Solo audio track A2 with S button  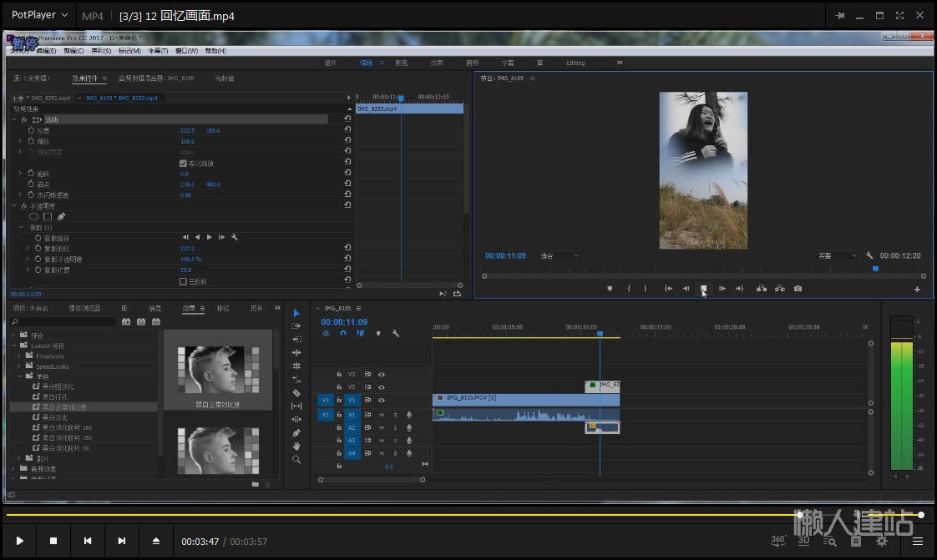coord(395,427)
